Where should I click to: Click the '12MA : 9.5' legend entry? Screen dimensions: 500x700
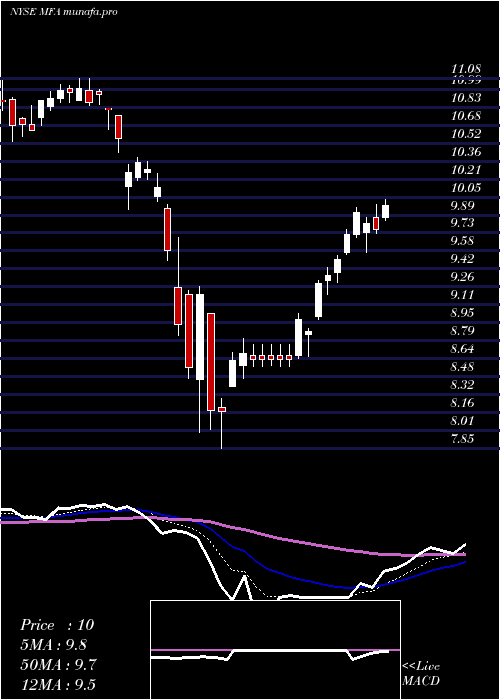click(x=57, y=685)
